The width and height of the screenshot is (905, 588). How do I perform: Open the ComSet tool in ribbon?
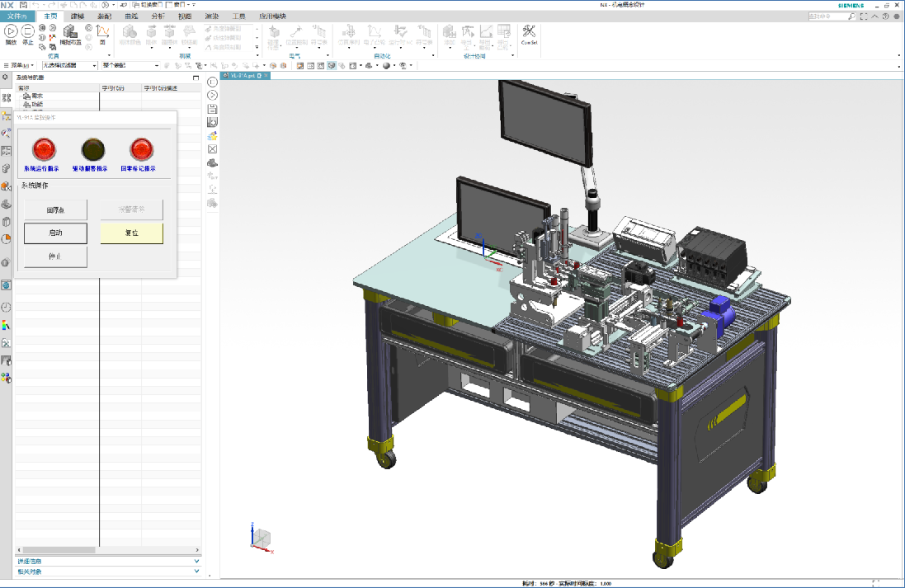click(529, 34)
